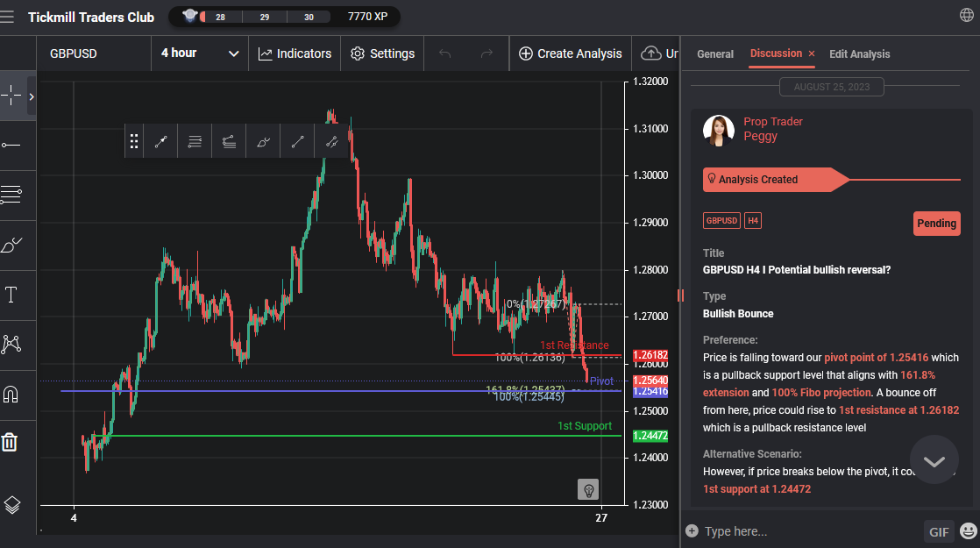The width and height of the screenshot is (980, 548).
Task: Click the August 25, 2023 date chip
Action: tap(831, 87)
